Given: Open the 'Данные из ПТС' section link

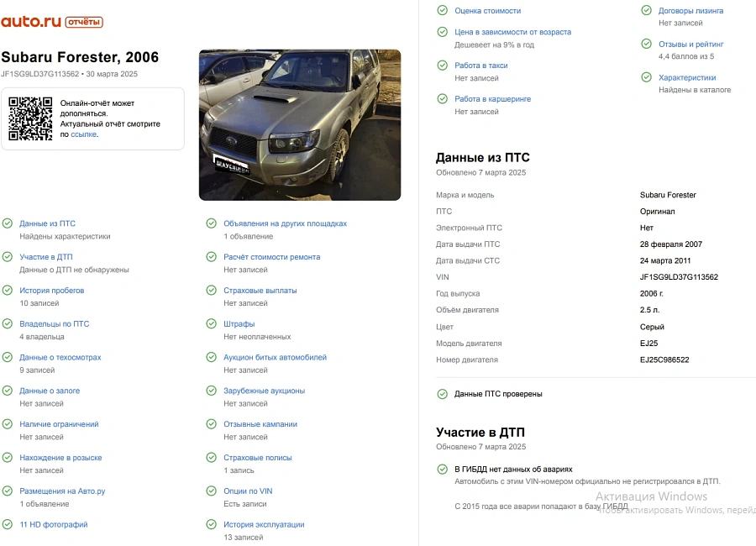Looking at the screenshot, I should pyautogui.click(x=47, y=223).
